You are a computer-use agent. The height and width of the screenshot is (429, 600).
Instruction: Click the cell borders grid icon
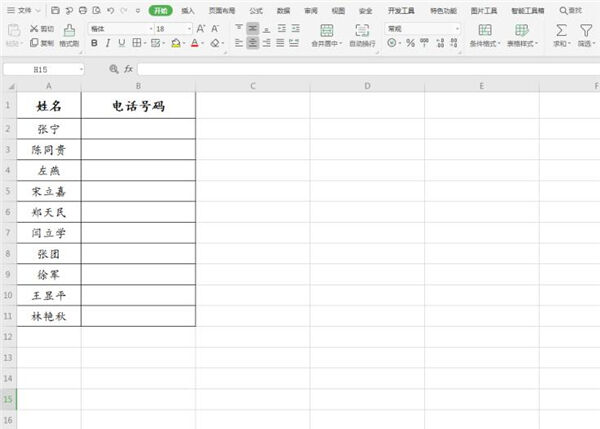tap(137, 43)
